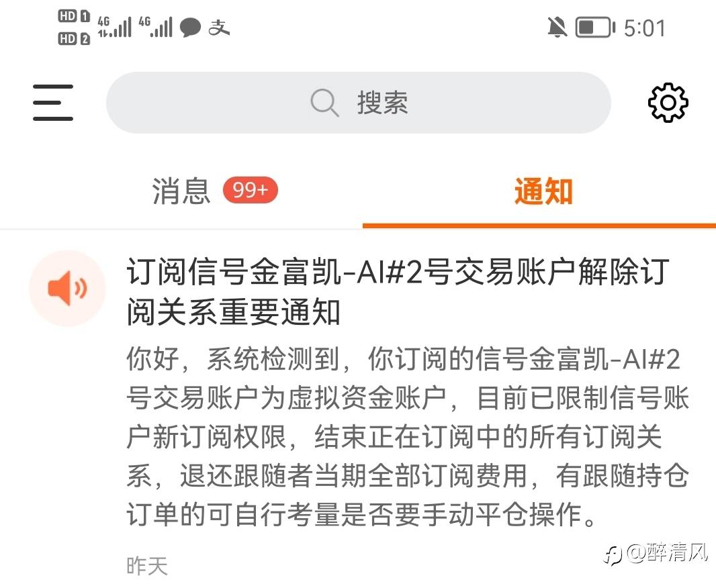The height and width of the screenshot is (588, 716).
Task: Open the hamburger menu
Action: click(53, 103)
